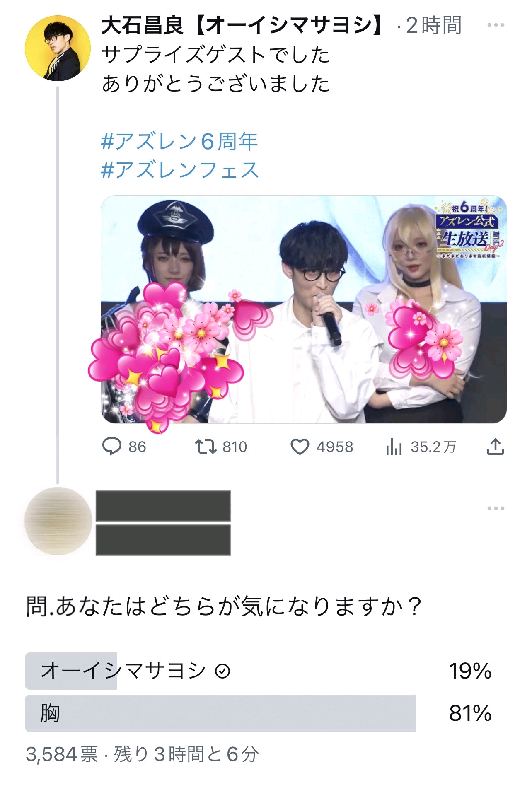Open the attached livestream photo
The width and height of the screenshot is (532, 797).
304,309
